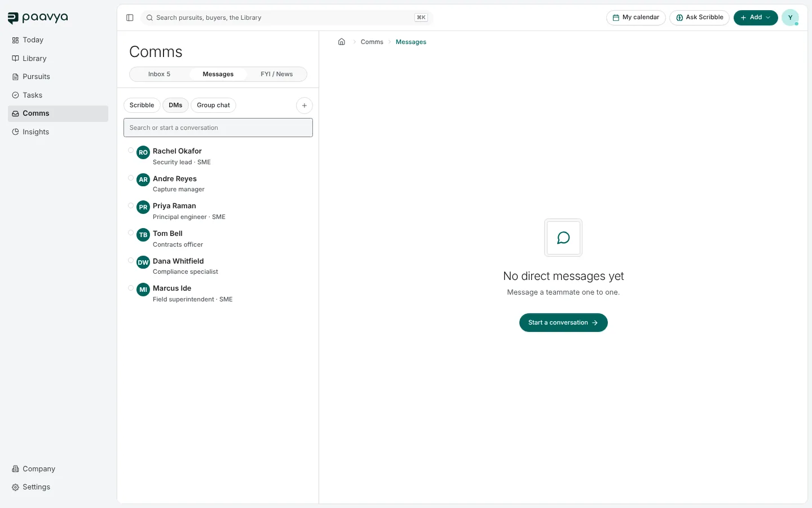This screenshot has width=812, height=508.
Task: Click Andre Reyes' AR avatar
Action: point(143,179)
